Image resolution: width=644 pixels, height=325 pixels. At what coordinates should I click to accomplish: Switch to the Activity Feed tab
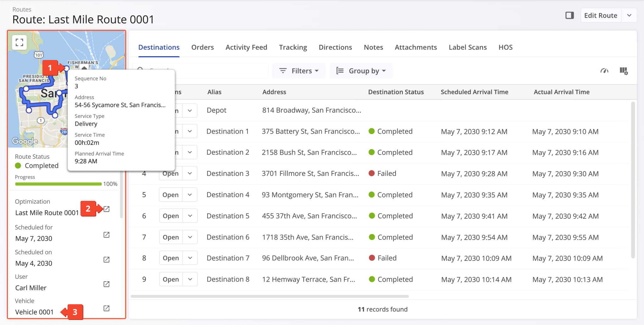[246, 47]
